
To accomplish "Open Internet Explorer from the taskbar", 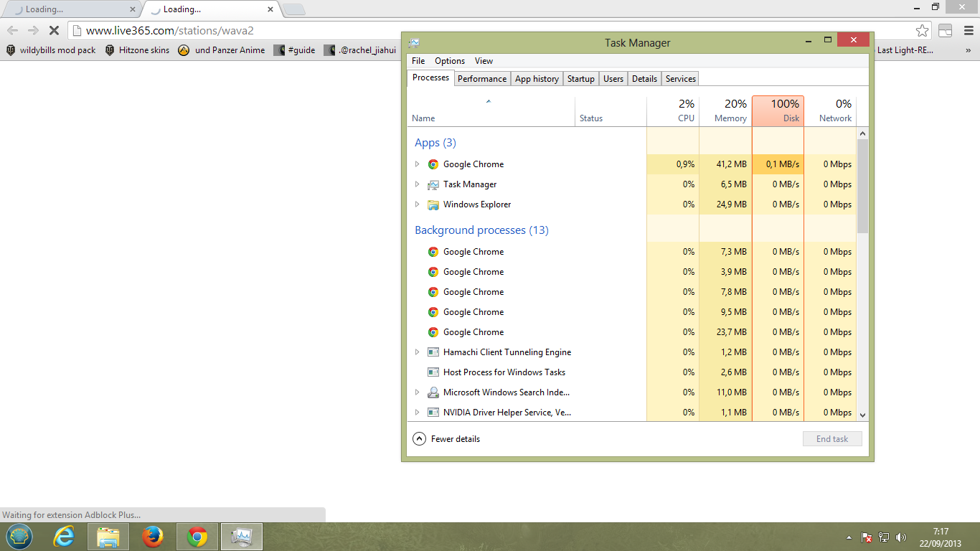I will pyautogui.click(x=65, y=537).
